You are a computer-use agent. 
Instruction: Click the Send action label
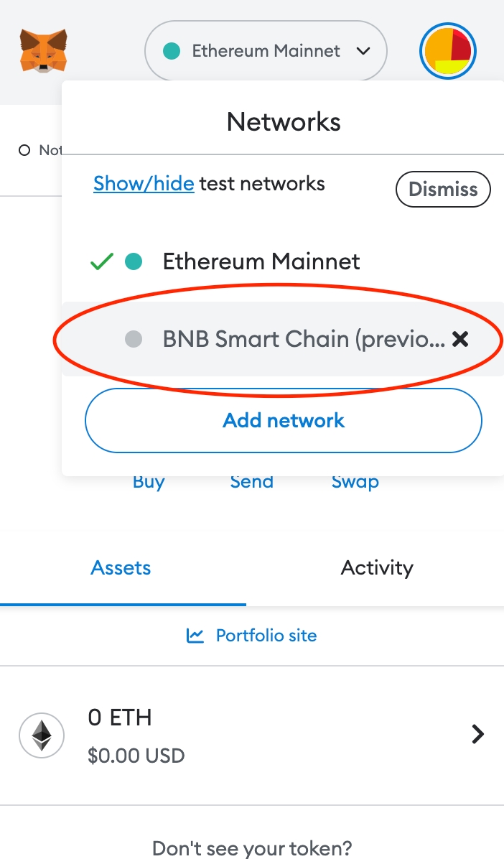click(251, 482)
